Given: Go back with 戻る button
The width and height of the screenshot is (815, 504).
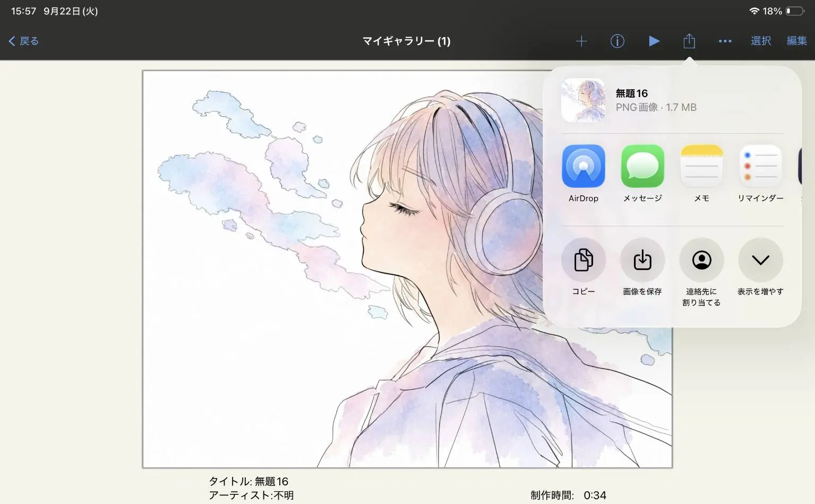Looking at the screenshot, I should pos(24,41).
